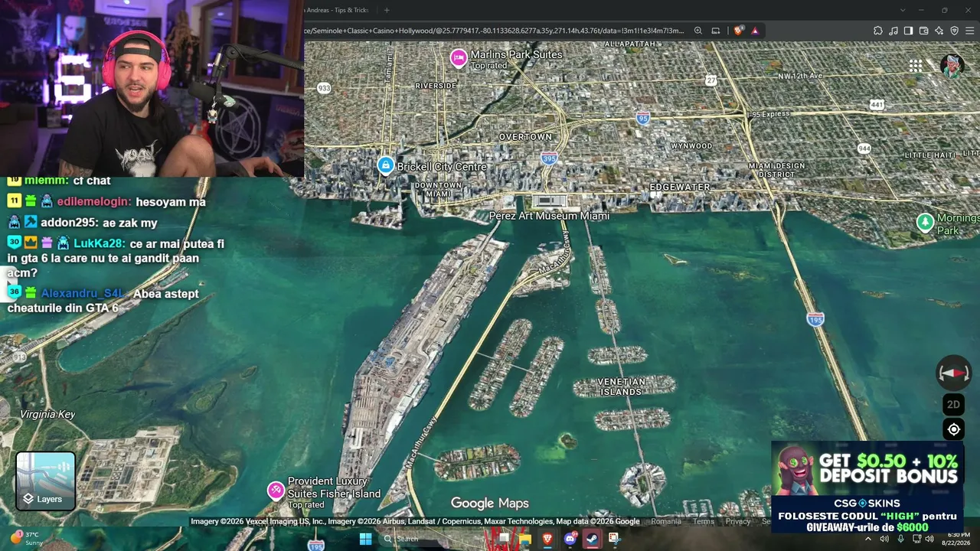Click the music note media control icon
980x551 pixels.
coord(893,31)
